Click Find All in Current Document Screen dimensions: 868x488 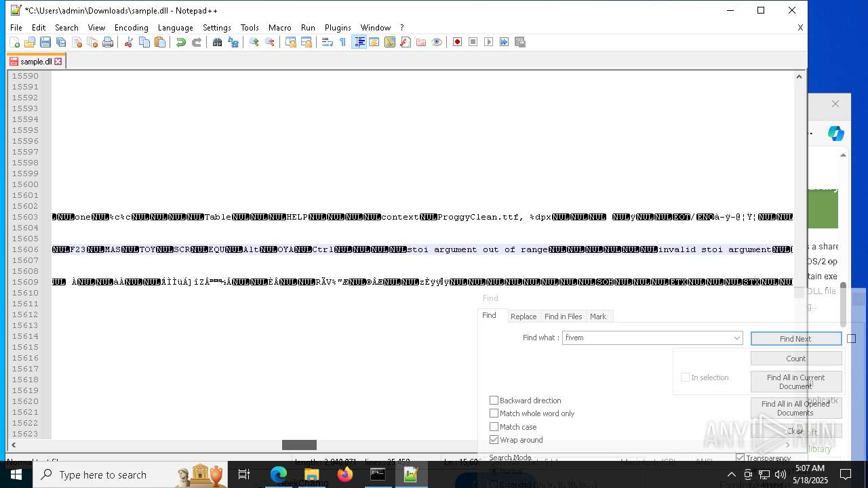click(795, 382)
